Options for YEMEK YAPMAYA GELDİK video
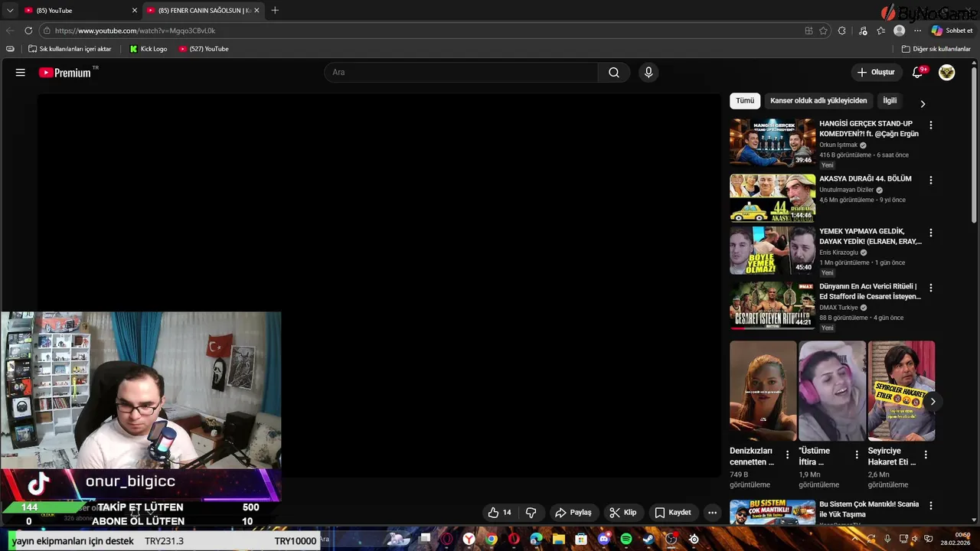980x551 pixels. pyautogui.click(x=931, y=233)
